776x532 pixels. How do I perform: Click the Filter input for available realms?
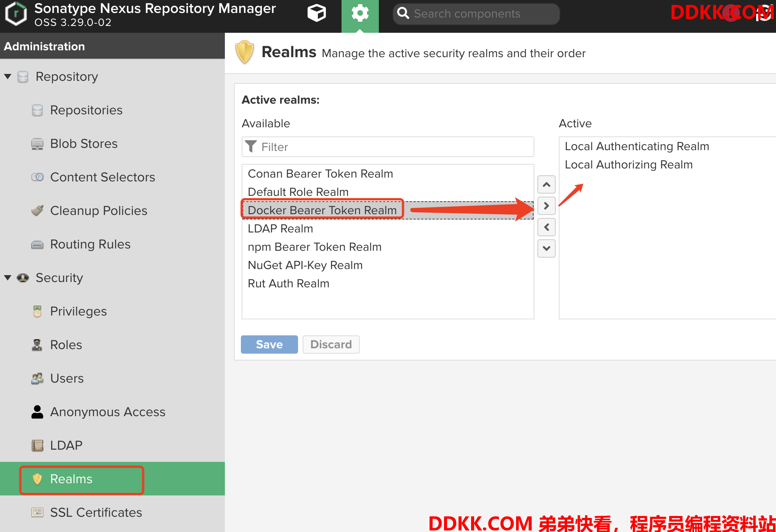click(388, 147)
